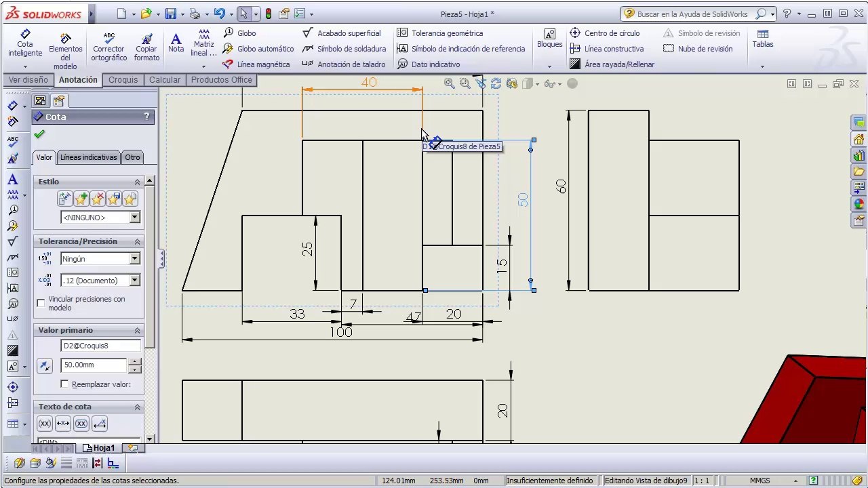Insert a Línea constructiva
Viewport: 868px width, 488px height.
click(607, 49)
